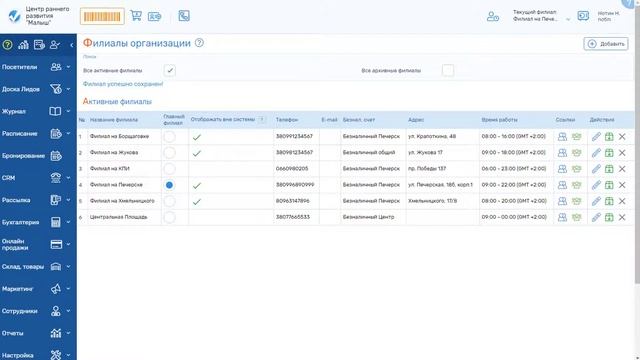Set Филиал на Хмельницкого as main branch
The height and width of the screenshot is (360, 640).
click(x=169, y=201)
